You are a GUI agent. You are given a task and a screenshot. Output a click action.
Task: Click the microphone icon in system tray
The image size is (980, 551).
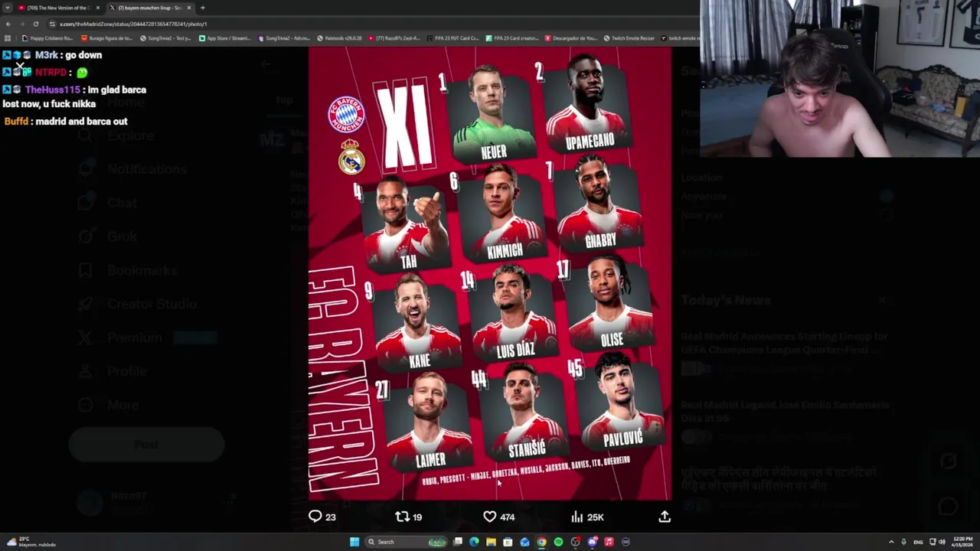pos(903,542)
